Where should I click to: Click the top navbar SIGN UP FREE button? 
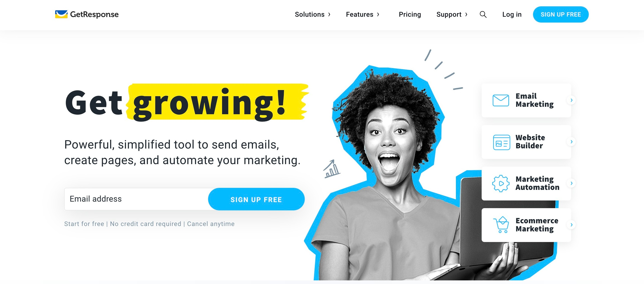click(x=561, y=14)
